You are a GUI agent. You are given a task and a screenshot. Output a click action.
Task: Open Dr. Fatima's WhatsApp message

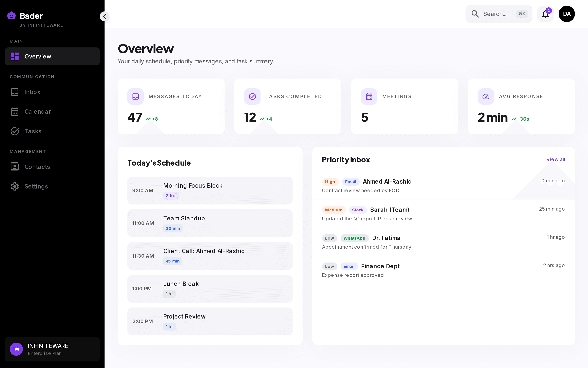tap(443, 242)
